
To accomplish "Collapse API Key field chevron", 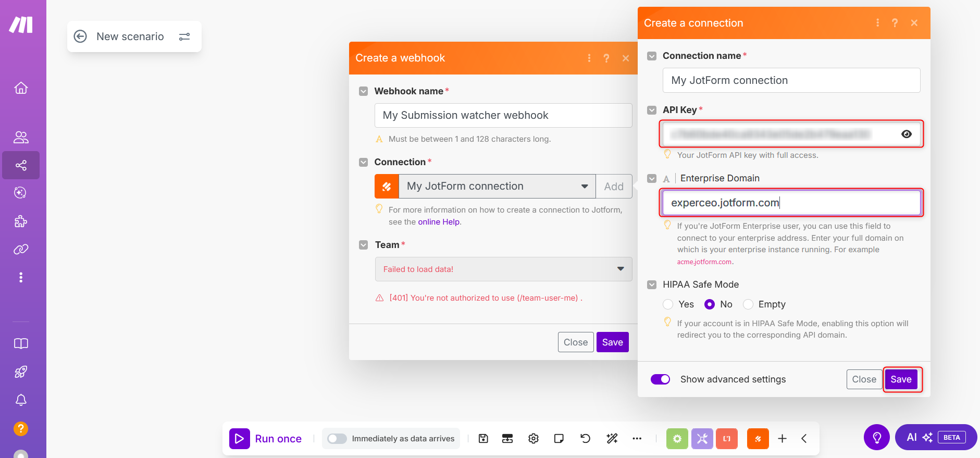I will coord(652,110).
